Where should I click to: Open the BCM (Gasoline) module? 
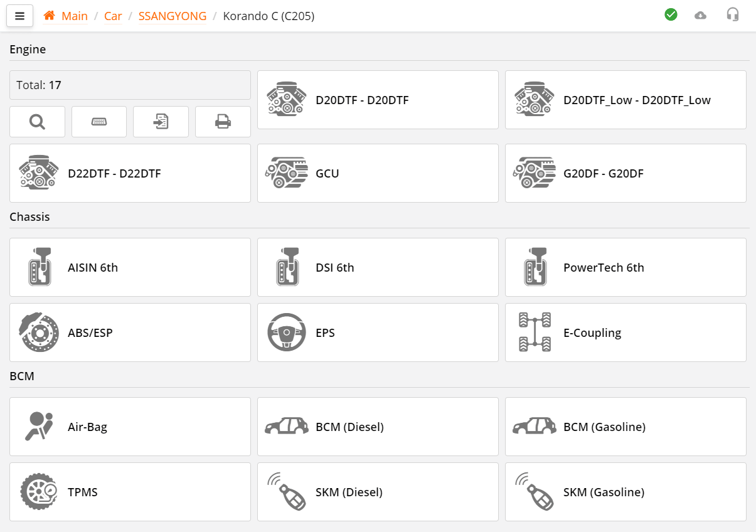pos(626,426)
